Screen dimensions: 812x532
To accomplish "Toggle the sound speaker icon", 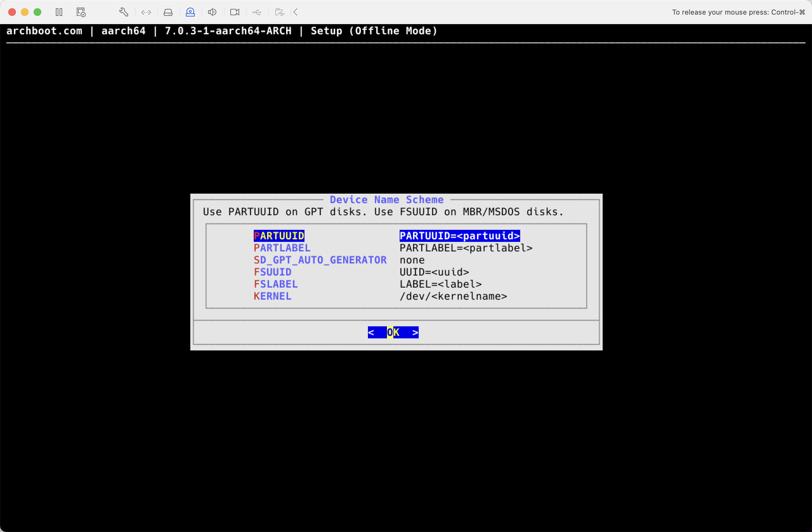I will click(x=212, y=12).
